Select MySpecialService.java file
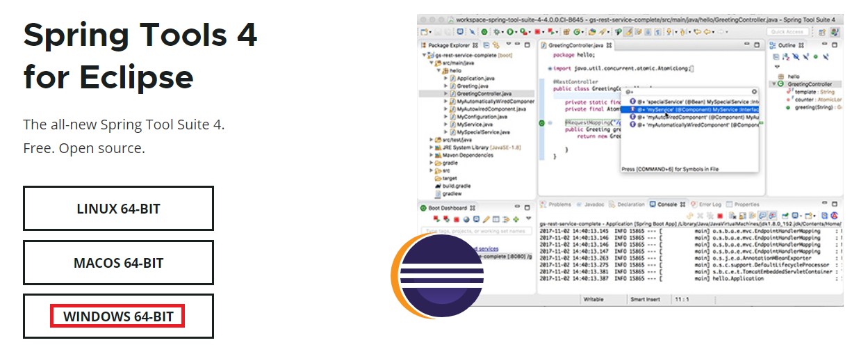Screen dimensions: 868x361 coord(480,131)
